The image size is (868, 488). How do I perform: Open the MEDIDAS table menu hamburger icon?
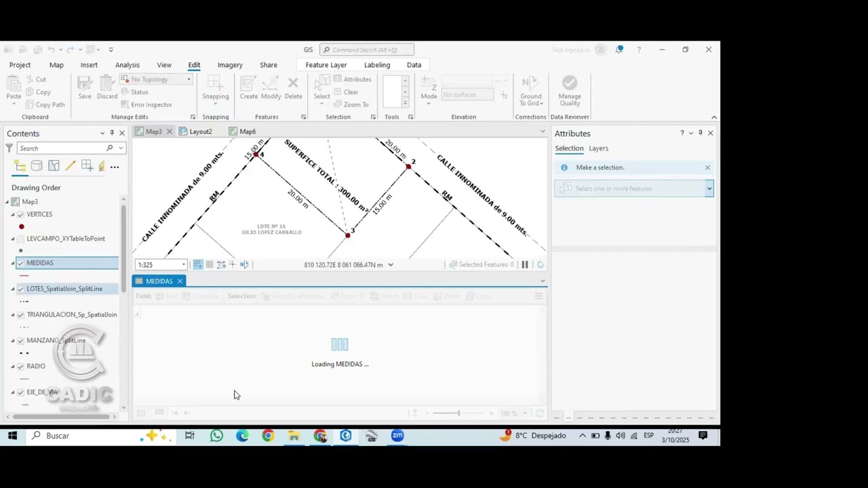coord(539,296)
